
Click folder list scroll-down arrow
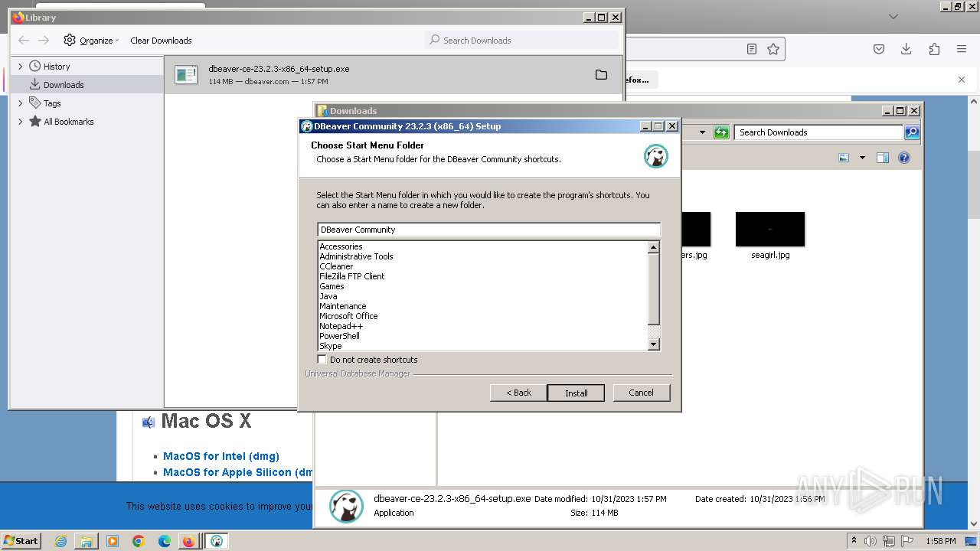[x=653, y=344]
